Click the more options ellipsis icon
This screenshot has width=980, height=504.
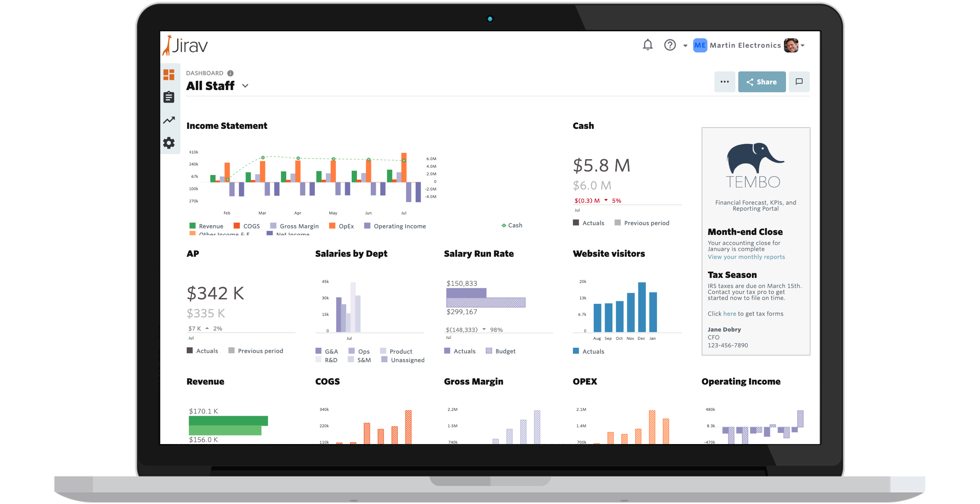pyautogui.click(x=724, y=82)
